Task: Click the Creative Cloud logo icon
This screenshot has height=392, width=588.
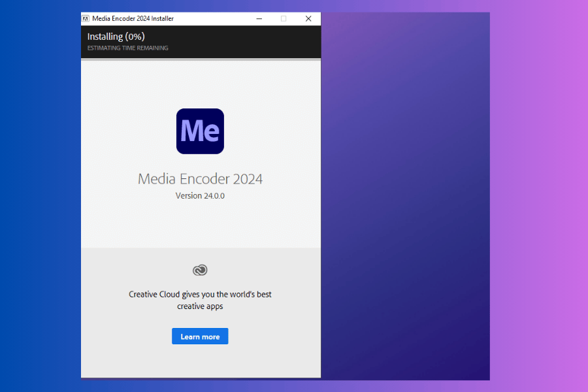Action: coord(200,270)
